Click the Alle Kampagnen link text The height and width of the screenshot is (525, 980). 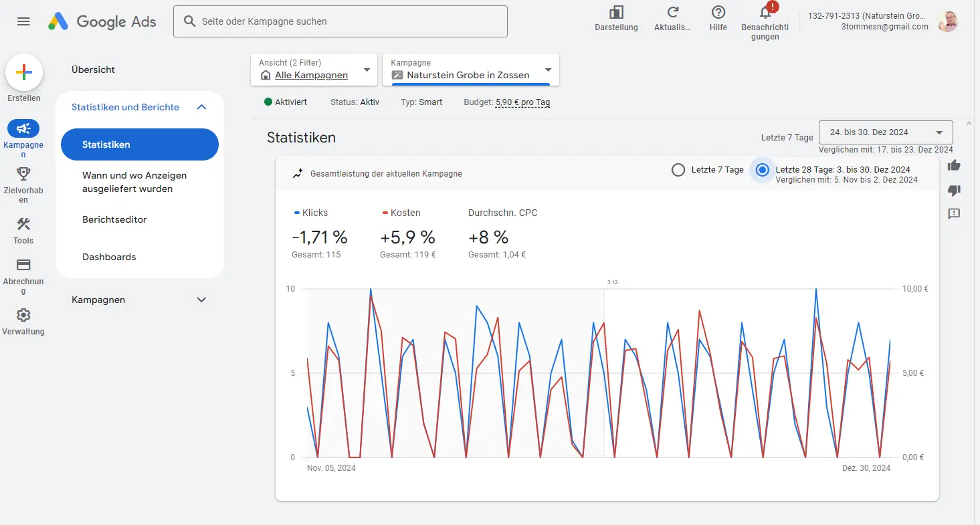click(x=311, y=75)
